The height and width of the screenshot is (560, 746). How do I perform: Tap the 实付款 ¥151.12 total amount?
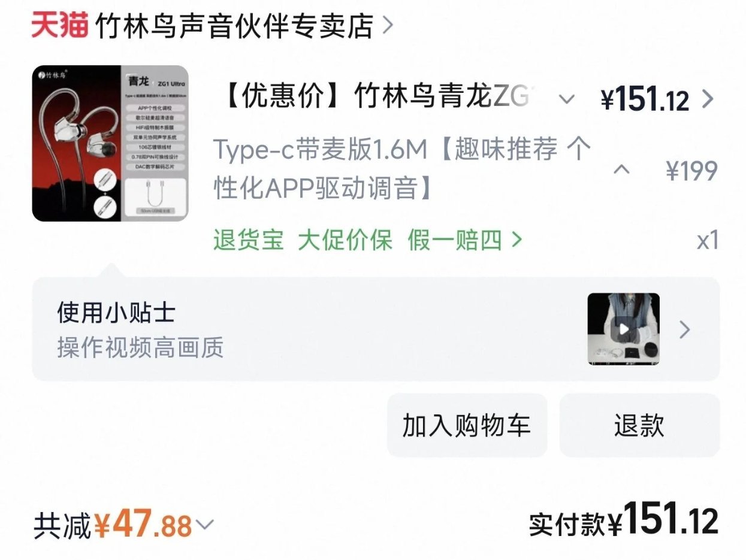(x=624, y=520)
